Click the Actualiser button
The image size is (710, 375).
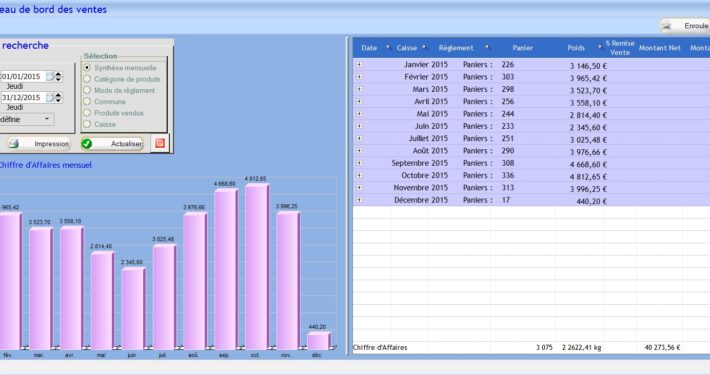(113, 144)
